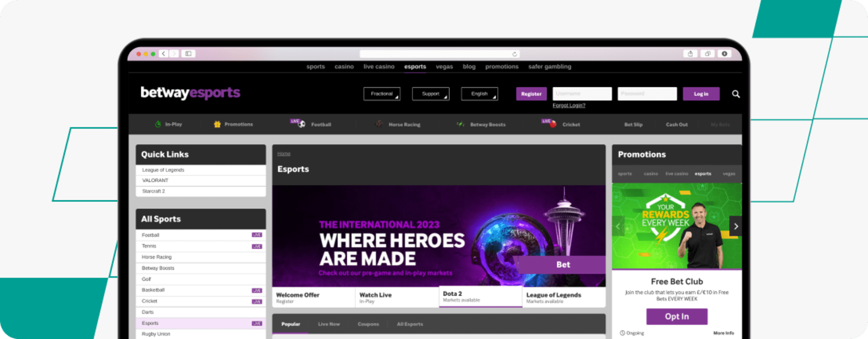Click the Promotions gift icon
The height and width of the screenshot is (339, 868).
pos(217,124)
